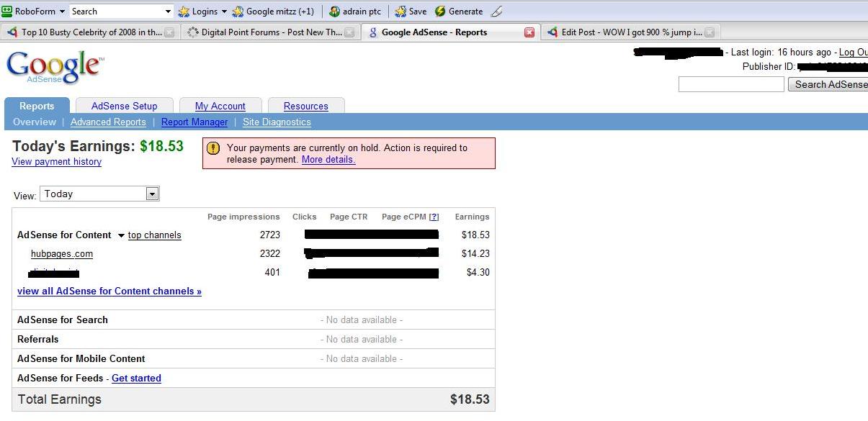Click the Search AdSense button
This screenshot has height=421, width=868.
coord(828,84)
